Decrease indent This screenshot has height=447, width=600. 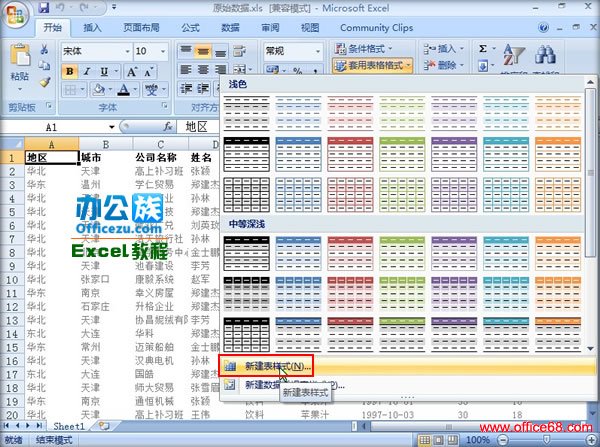point(186,88)
